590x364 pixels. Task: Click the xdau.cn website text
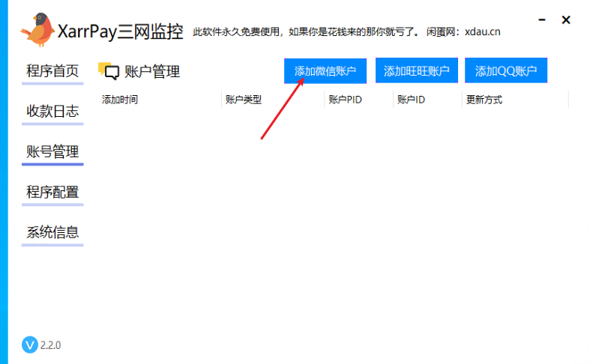click(x=482, y=31)
